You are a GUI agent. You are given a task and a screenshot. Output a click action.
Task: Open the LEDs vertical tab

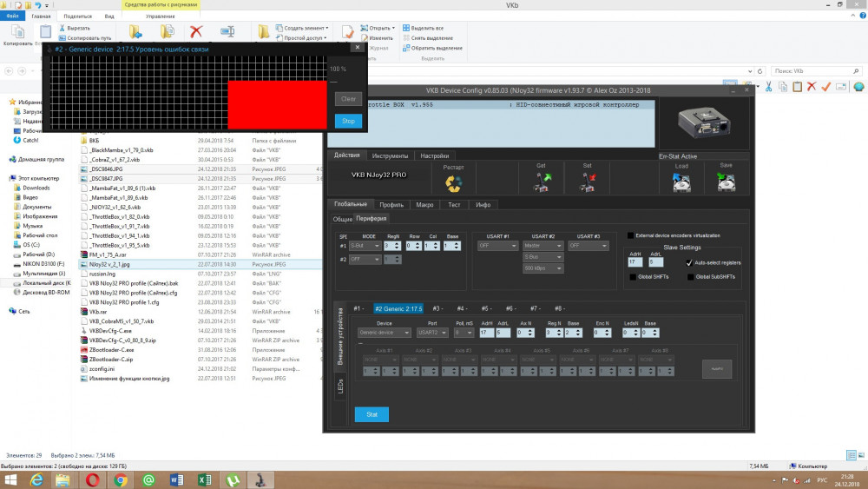point(340,386)
